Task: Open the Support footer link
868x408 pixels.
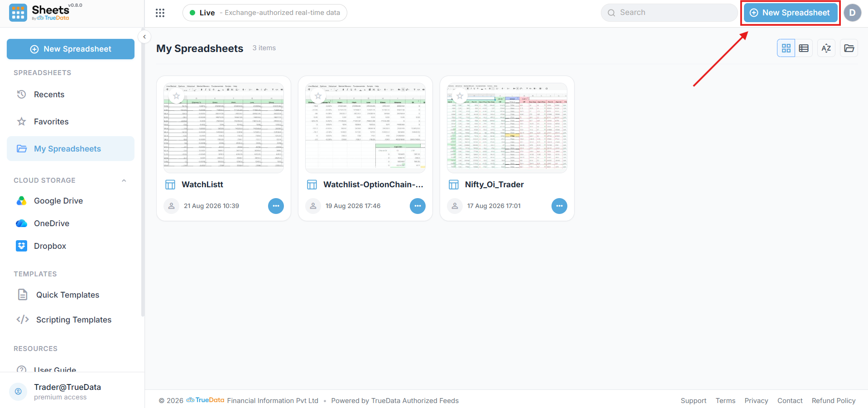Action: (x=693, y=401)
